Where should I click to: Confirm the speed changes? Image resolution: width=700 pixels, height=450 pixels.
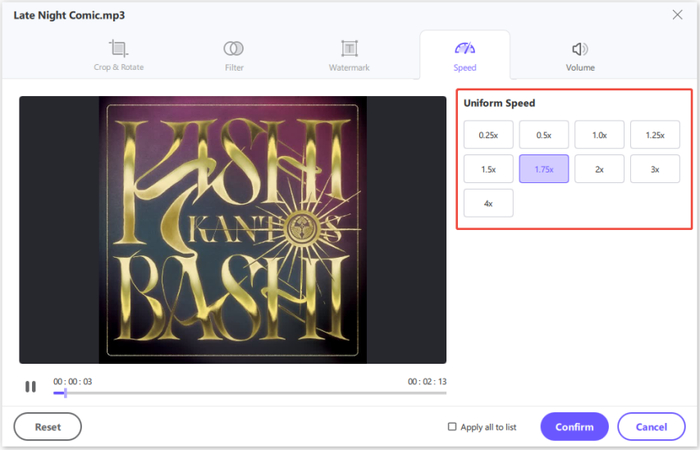574,427
